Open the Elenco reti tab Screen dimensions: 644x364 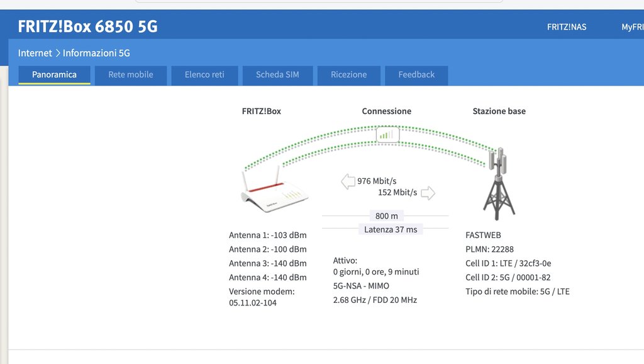[204, 75]
